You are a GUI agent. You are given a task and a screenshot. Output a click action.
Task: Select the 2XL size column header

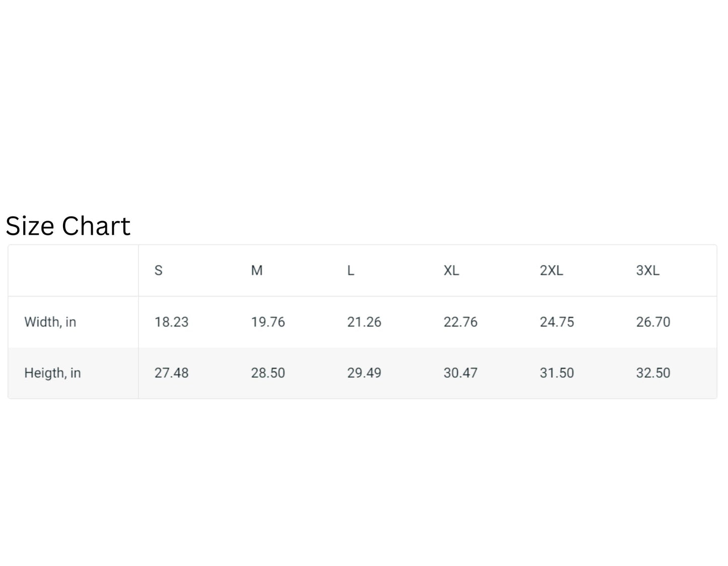(x=551, y=271)
